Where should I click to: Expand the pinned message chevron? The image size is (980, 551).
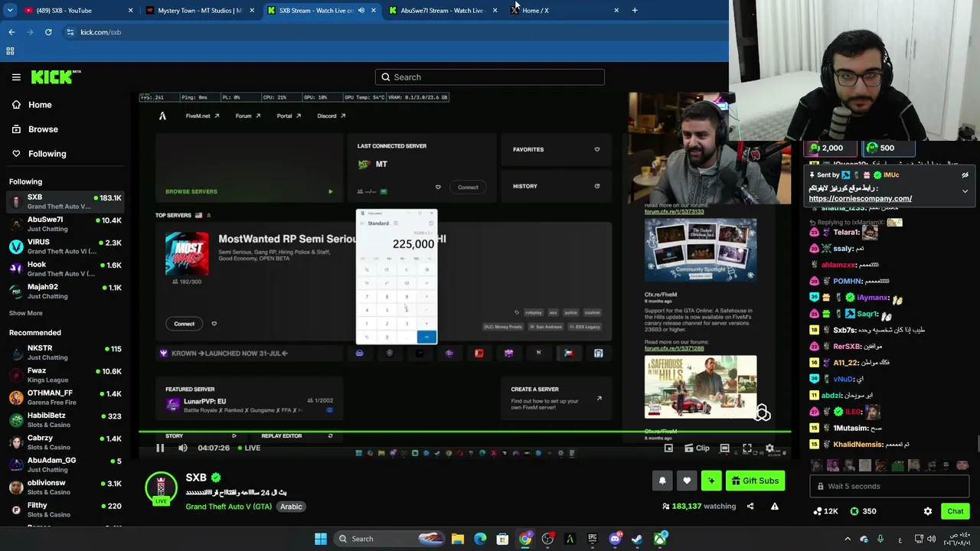tap(965, 191)
